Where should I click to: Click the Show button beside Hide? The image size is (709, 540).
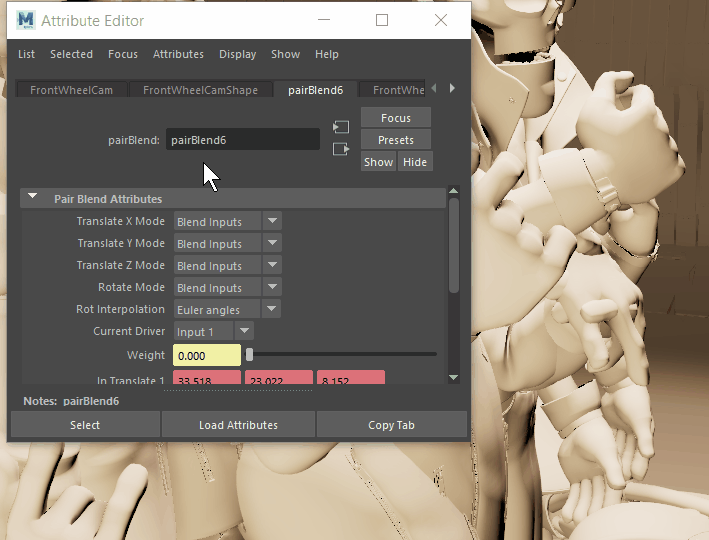pos(378,162)
